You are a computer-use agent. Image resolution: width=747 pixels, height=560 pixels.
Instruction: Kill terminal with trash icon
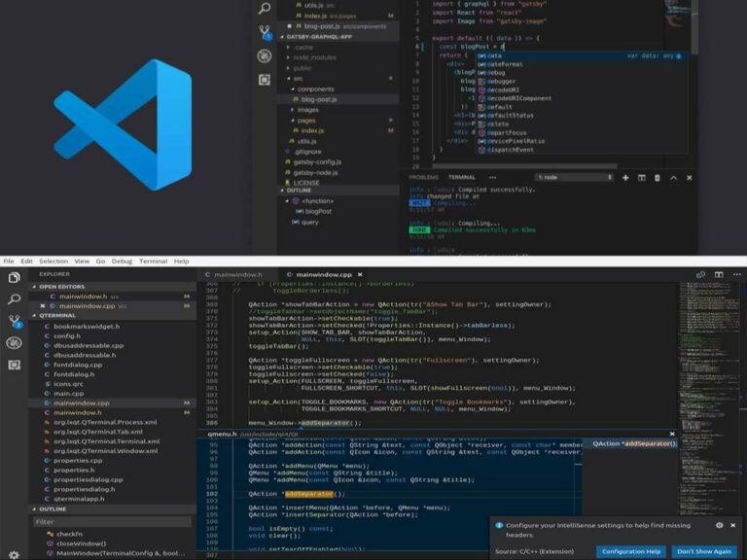pos(658,178)
